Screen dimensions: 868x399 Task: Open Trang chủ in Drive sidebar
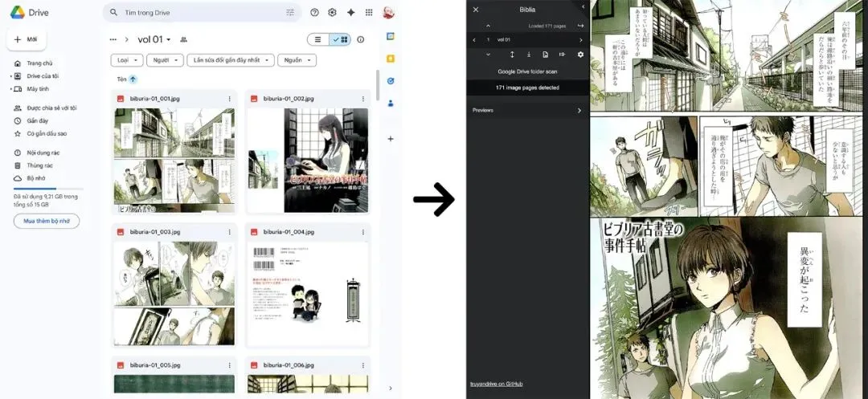39,63
